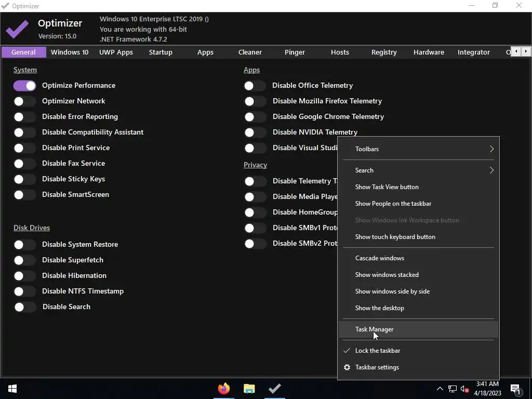Toggle Disable NTFS Timestamp
The image size is (532, 399).
coord(25,291)
